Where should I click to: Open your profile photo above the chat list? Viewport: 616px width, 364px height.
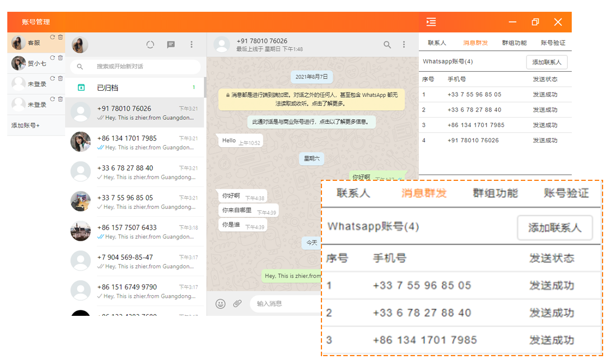(x=80, y=45)
